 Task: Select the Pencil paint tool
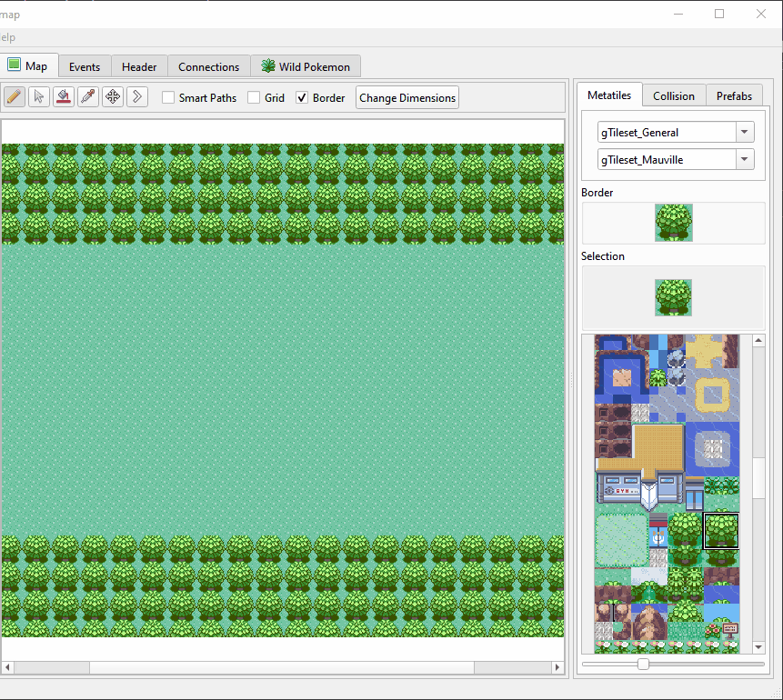pyautogui.click(x=15, y=97)
